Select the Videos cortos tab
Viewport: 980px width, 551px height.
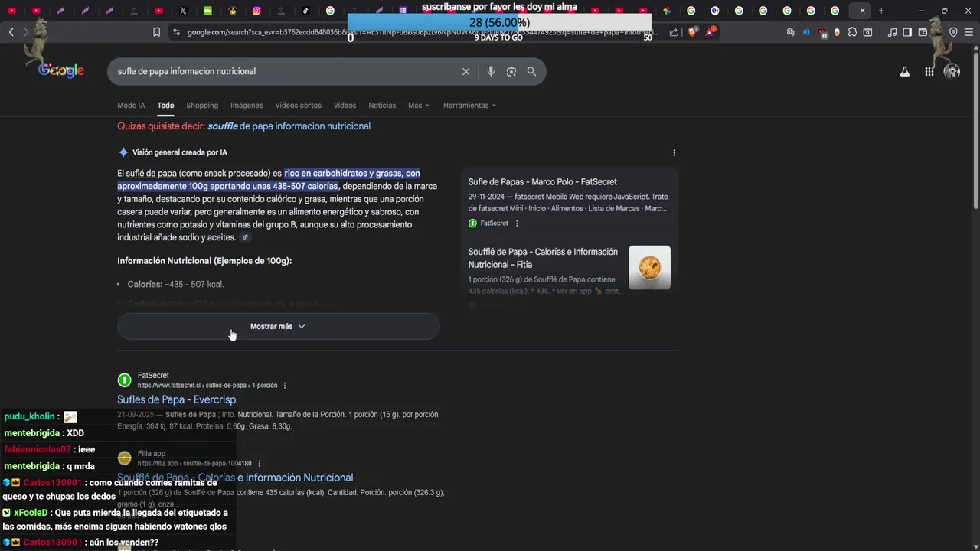pos(299,106)
